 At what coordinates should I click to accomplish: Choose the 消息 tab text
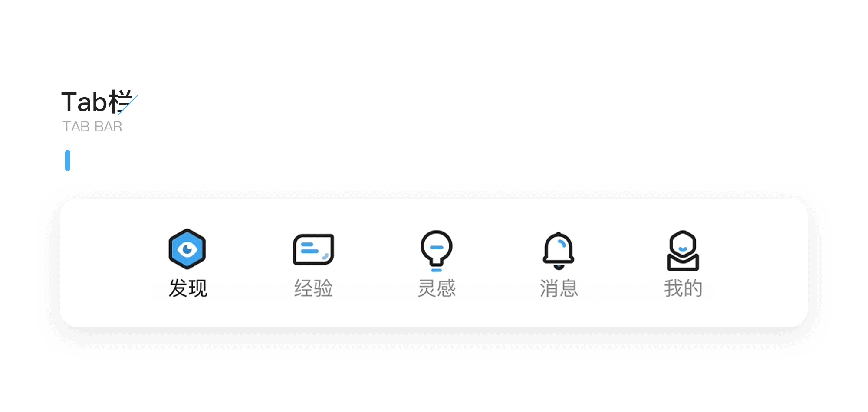(x=559, y=288)
